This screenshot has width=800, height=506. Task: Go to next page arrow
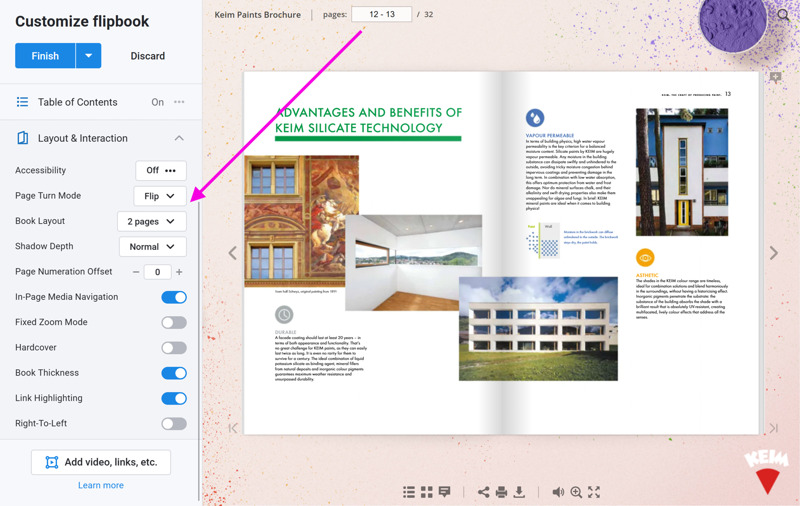point(773,252)
